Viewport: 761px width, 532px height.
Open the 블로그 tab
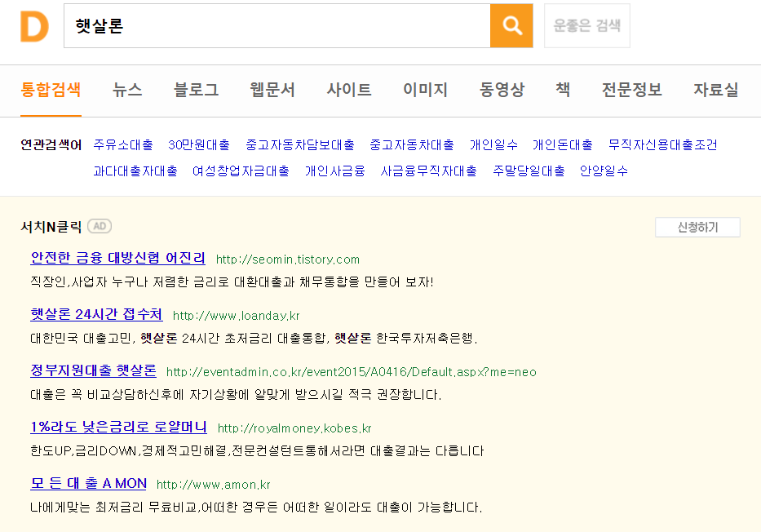pyautogui.click(x=196, y=90)
